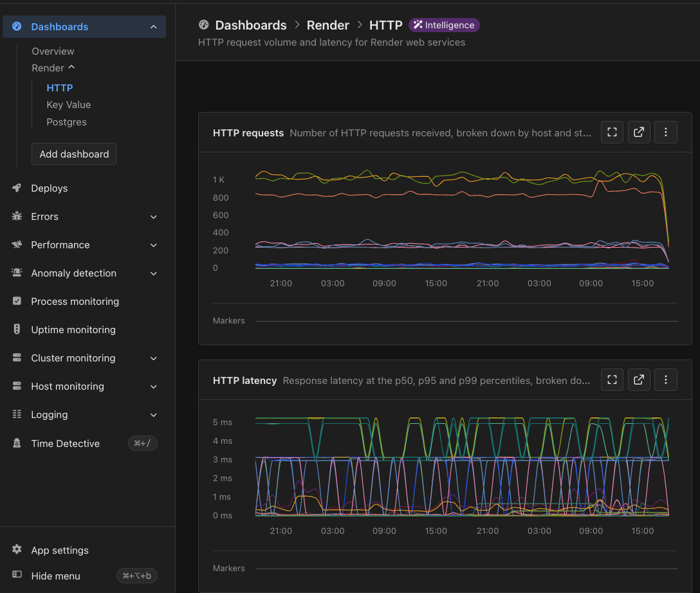Click the HTTP requests Markers timeline
Viewport: 700px width, 593px height.
click(x=466, y=321)
